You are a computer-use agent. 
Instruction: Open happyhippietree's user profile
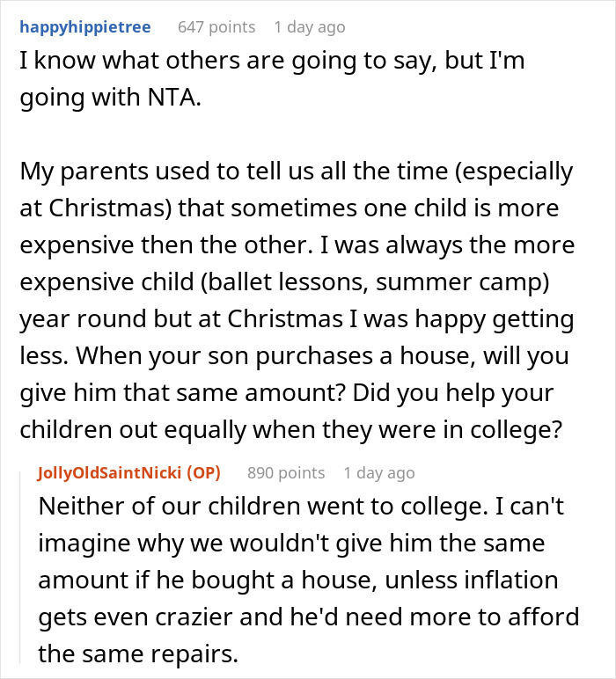point(84,27)
